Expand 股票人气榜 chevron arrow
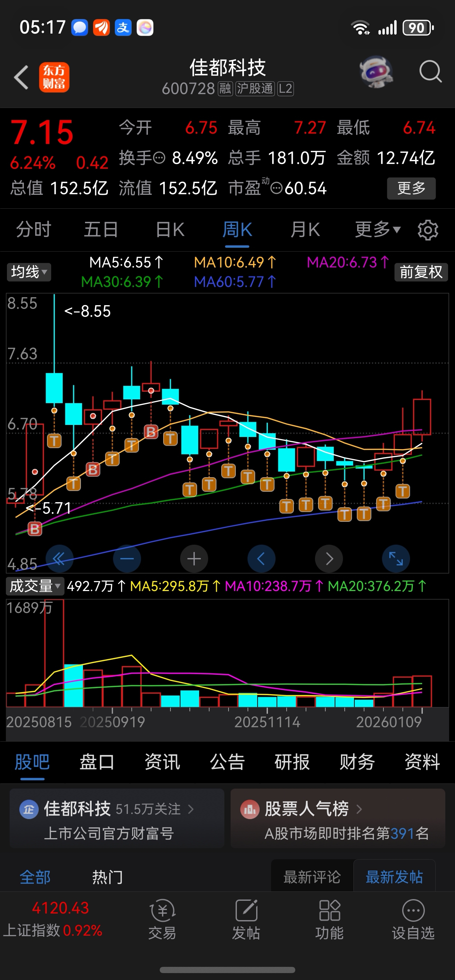 pos(359,809)
